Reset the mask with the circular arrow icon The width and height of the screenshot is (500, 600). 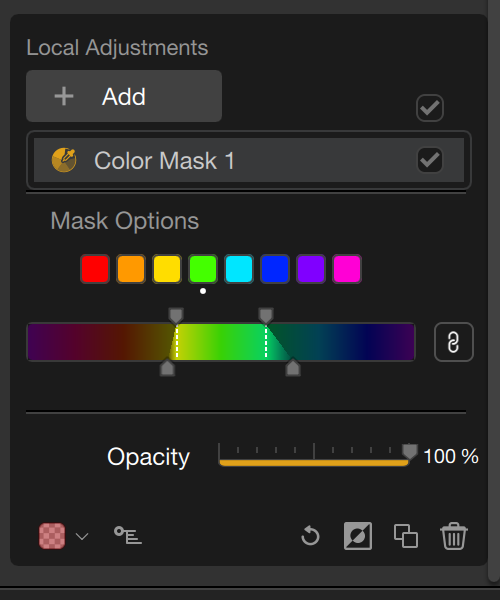coord(310,536)
